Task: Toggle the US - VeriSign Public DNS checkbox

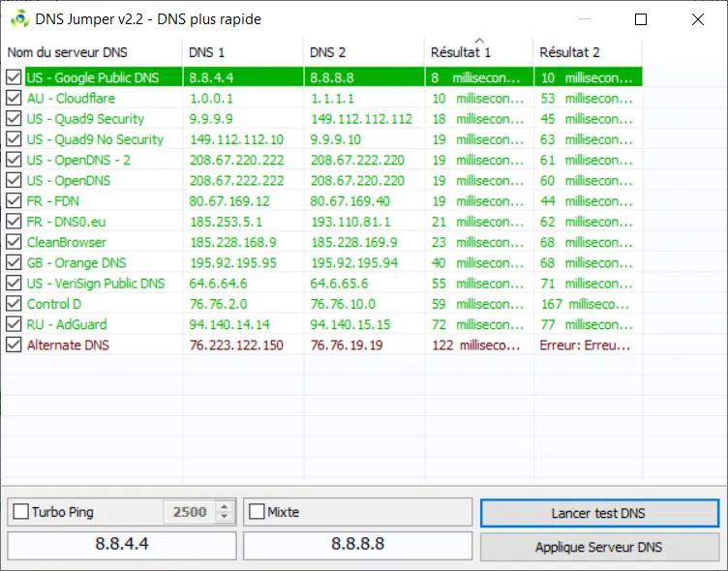Action: [x=14, y=283]
